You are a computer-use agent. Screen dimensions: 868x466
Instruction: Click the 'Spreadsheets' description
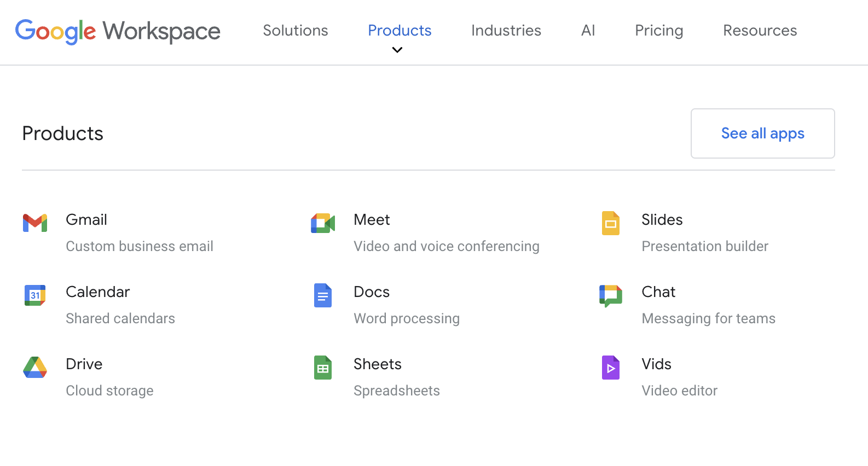point(397,391)
